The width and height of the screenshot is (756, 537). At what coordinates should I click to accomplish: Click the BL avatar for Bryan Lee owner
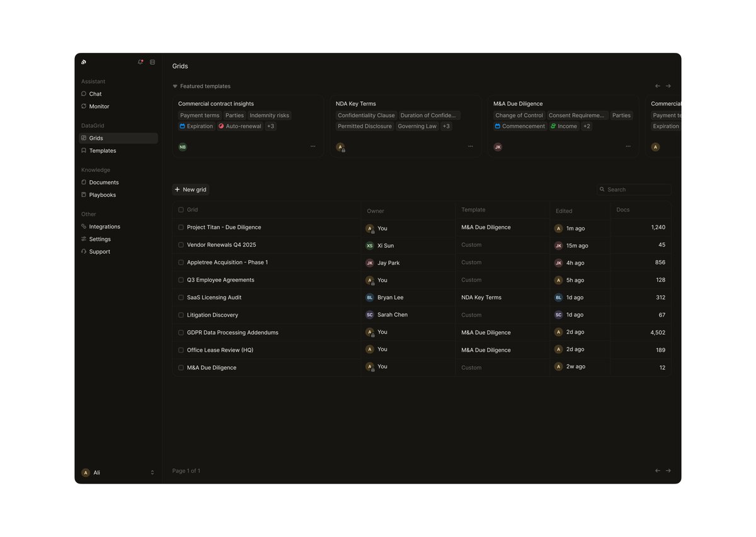point(370,297)
